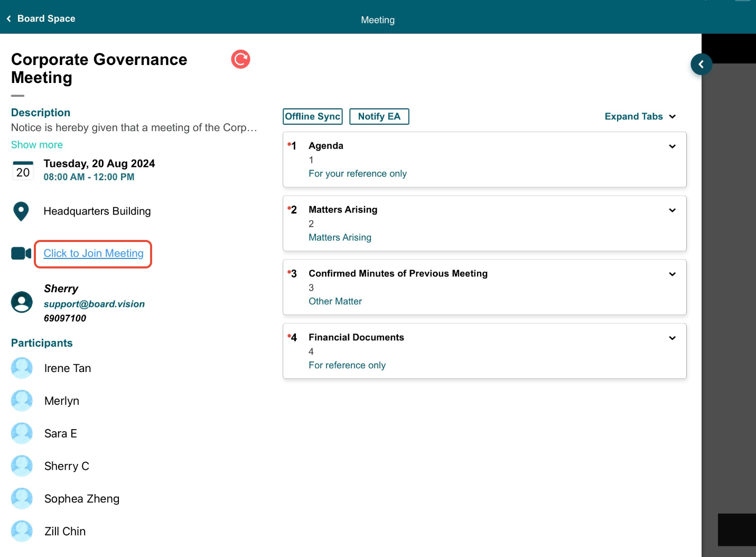The width and height of the screenshot is (756, 557).
Task: Click the red refresh icon beside meeting title
Action: pos(240,59)
